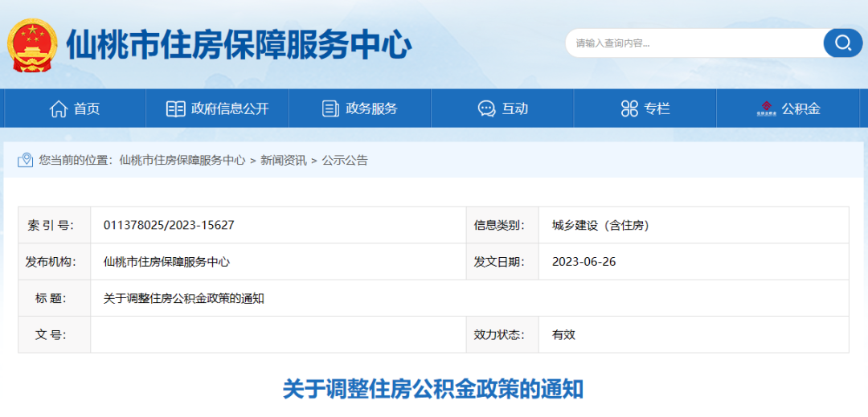This screenshot has height=417, width=868.
Task: Click the 发布机构 label cell
Action: pos(55,262)
